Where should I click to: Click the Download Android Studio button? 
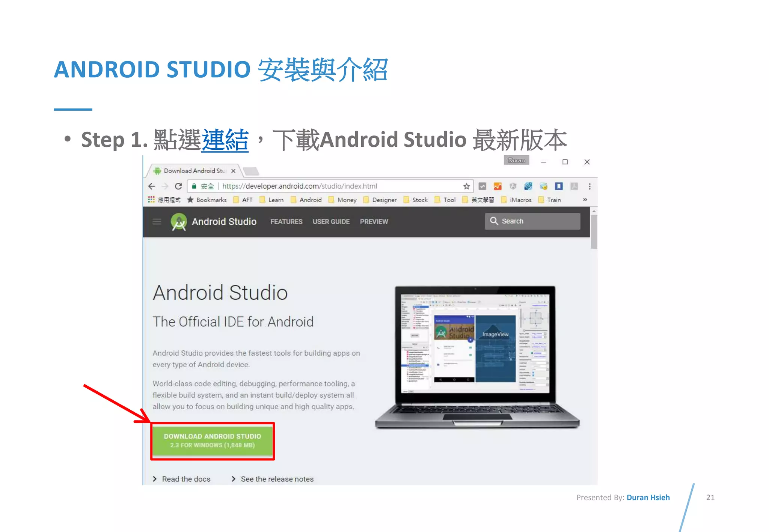tap(213, 441)
